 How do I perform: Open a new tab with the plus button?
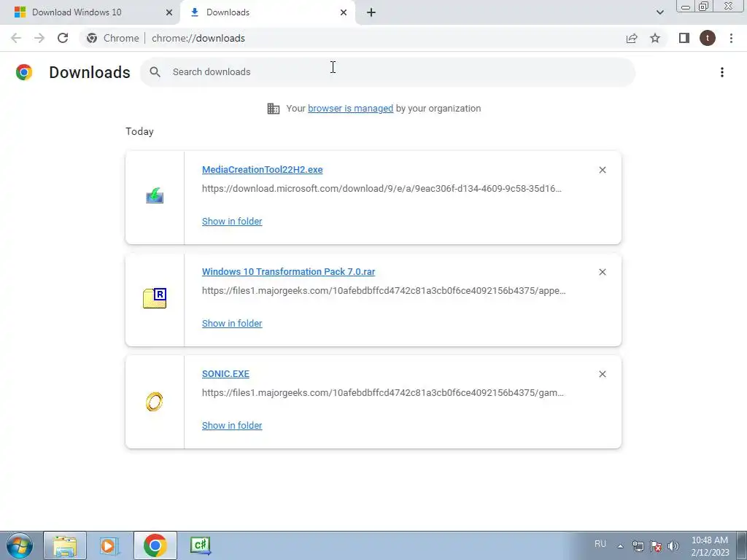(x=371, y=12)
